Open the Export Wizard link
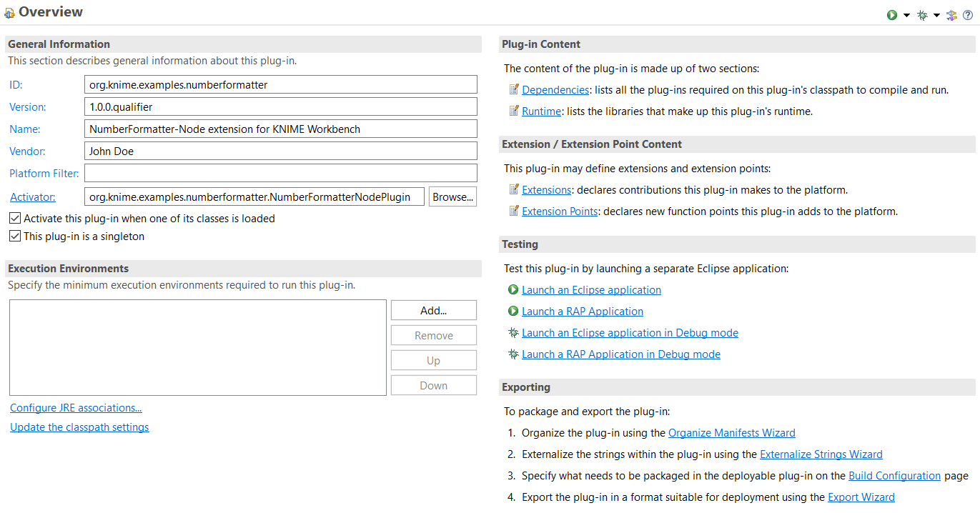This screenshot has height=513, width=980. click(861, 497)
